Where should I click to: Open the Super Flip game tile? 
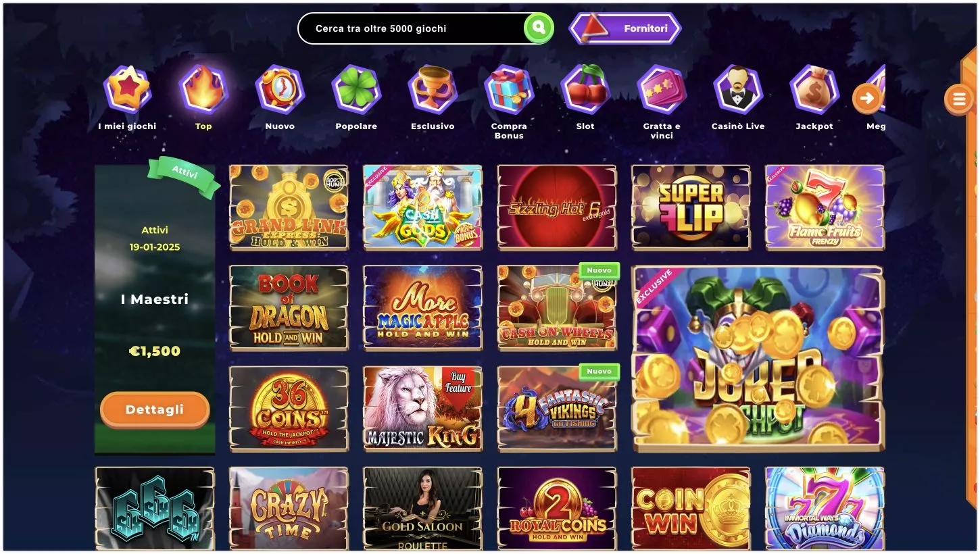[691, 207]
